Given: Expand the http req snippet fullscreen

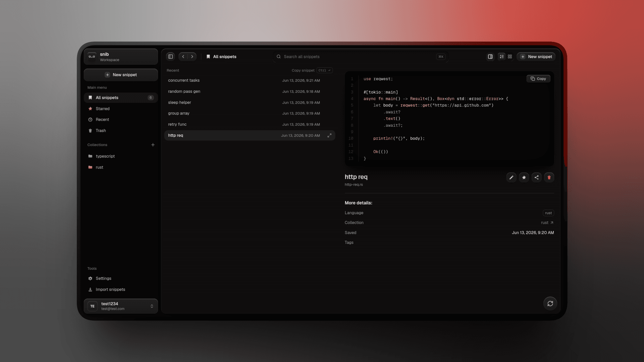Looking at the screenshot, I should (x=329, y=135).
